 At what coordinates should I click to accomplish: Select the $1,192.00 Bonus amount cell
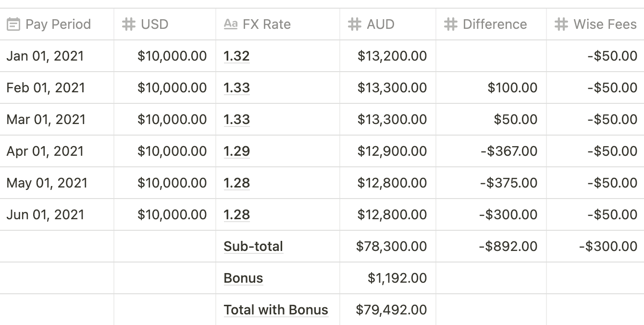click(x=397, y=278)
